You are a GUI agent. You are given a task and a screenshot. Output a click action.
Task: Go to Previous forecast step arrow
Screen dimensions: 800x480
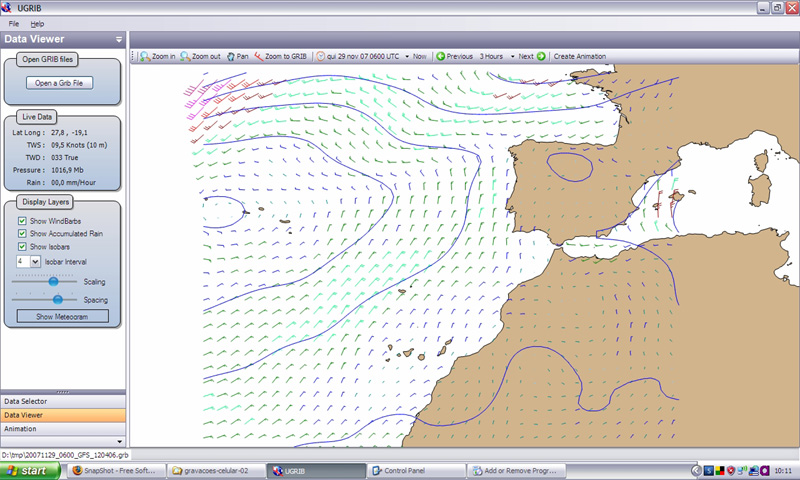click(x=440, y=56)
